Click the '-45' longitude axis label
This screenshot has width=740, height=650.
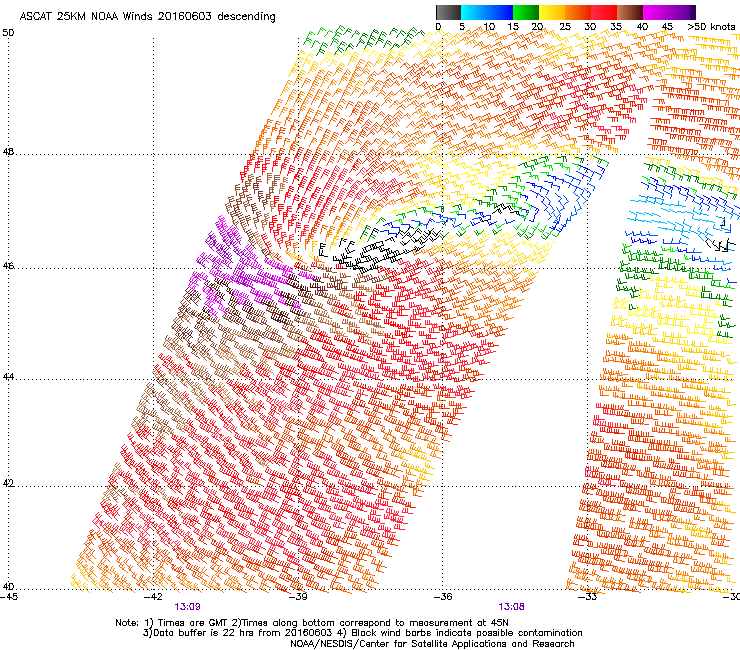9,596
